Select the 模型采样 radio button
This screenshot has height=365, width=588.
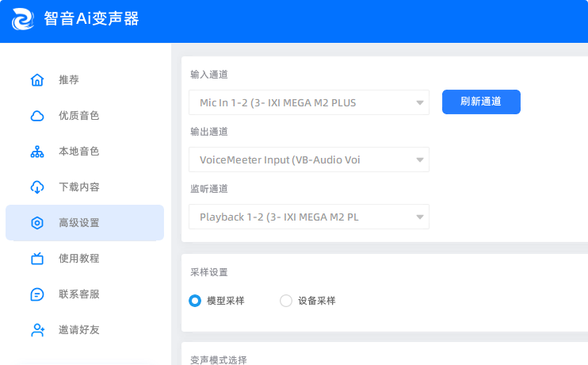point(195,301)
